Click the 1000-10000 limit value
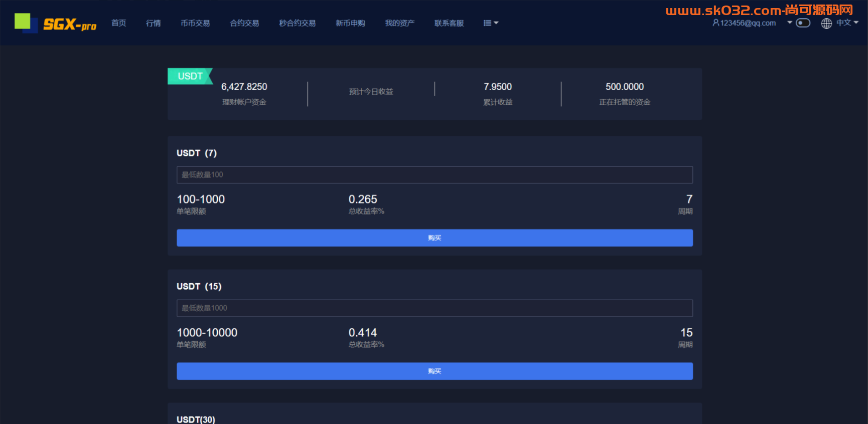 coord(207,333)
